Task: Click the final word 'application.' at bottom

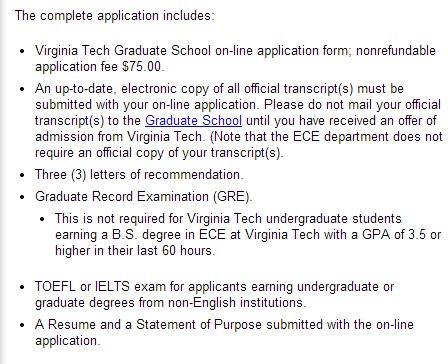Action: [x=67, y=341]
